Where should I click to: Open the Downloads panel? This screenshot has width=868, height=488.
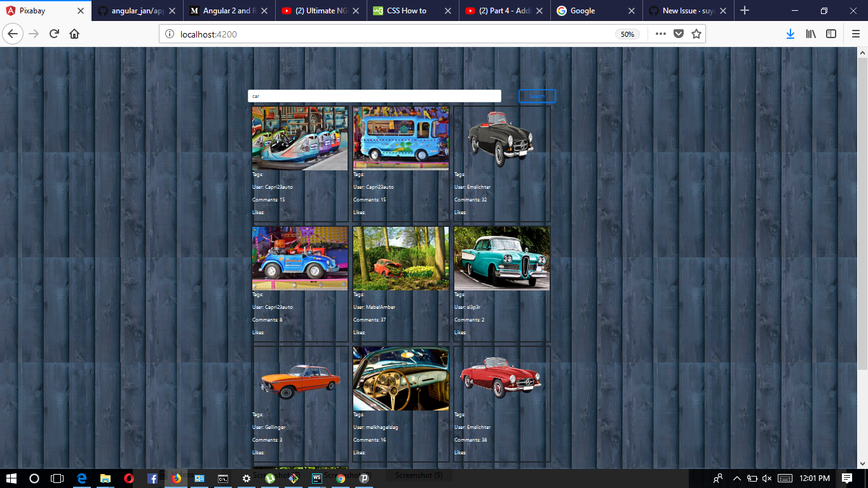[x=790, y=34]
